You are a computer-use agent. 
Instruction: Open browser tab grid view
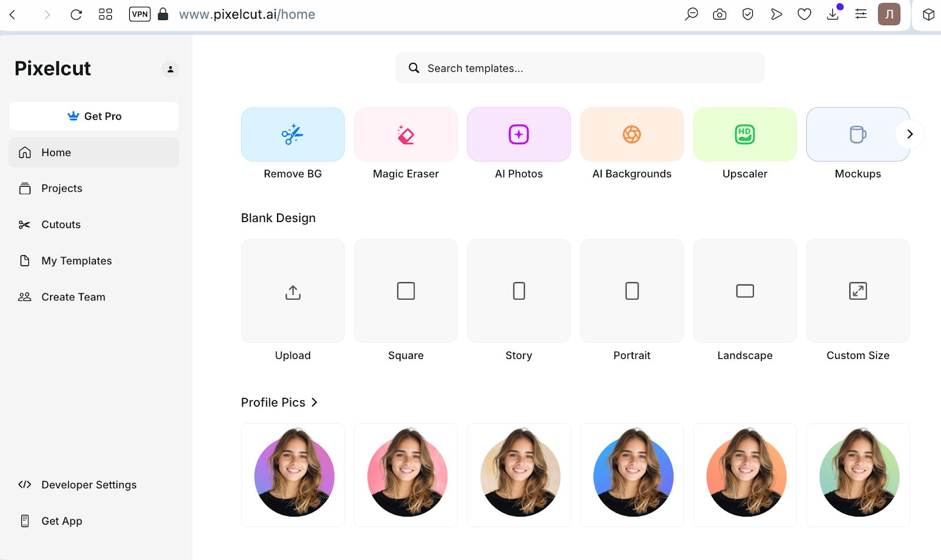[x=105, y=14]
